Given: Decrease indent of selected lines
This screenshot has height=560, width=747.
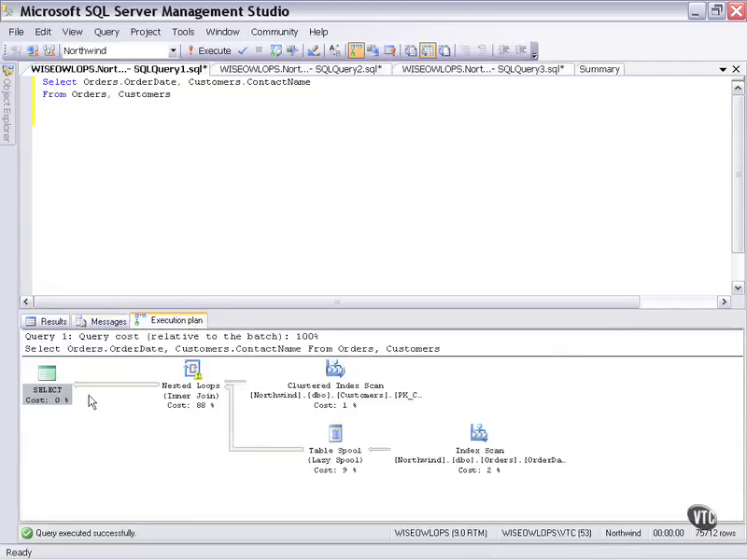Looking at the screenshot, I should pyautogui.click(x=504, y=50).
